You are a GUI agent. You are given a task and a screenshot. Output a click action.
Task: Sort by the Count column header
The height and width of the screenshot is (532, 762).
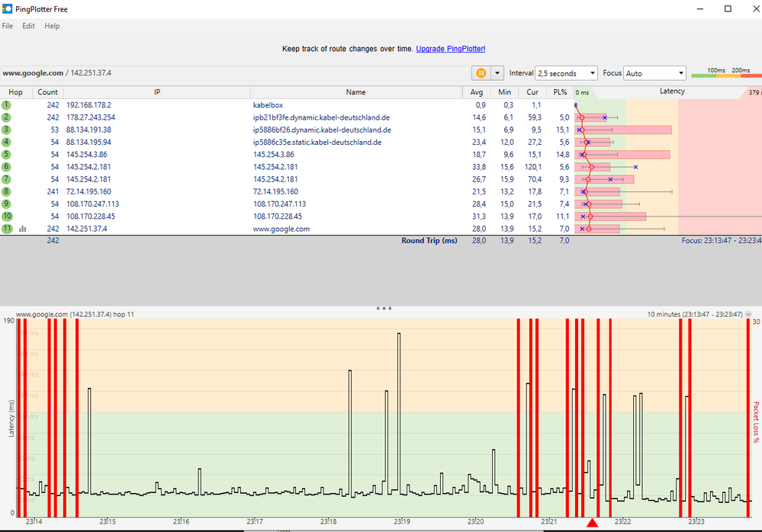tap(47, 92)
